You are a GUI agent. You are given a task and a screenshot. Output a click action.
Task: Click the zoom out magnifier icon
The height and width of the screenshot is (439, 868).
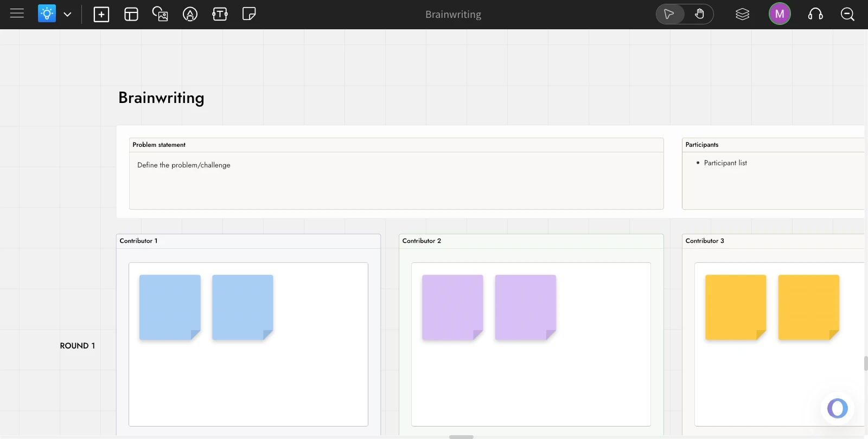pos(847,14)
